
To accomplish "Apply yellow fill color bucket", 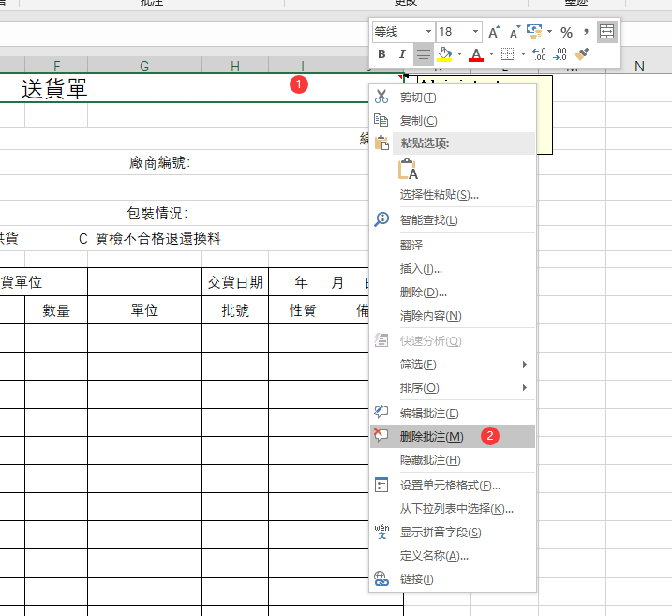I will pos(444,54).
